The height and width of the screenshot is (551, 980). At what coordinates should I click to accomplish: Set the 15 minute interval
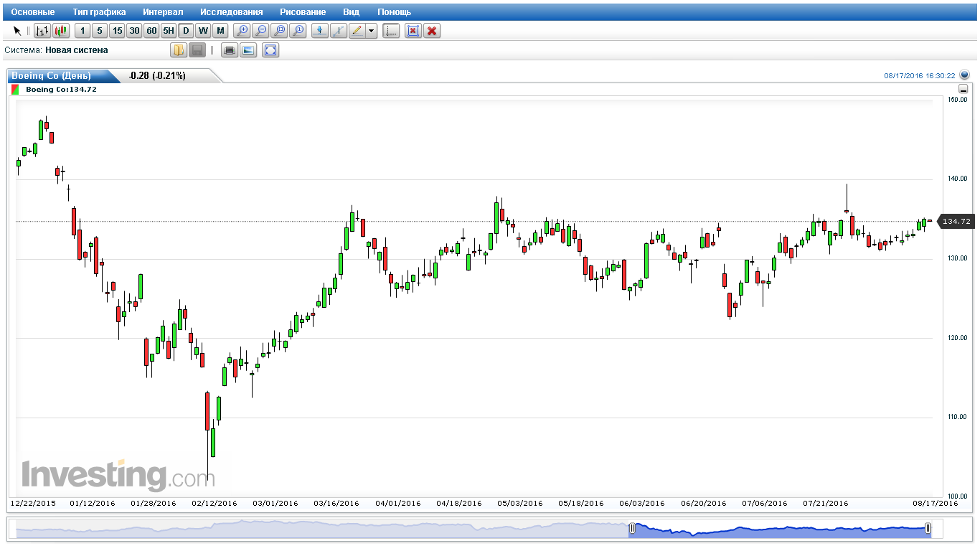(117, 31)
